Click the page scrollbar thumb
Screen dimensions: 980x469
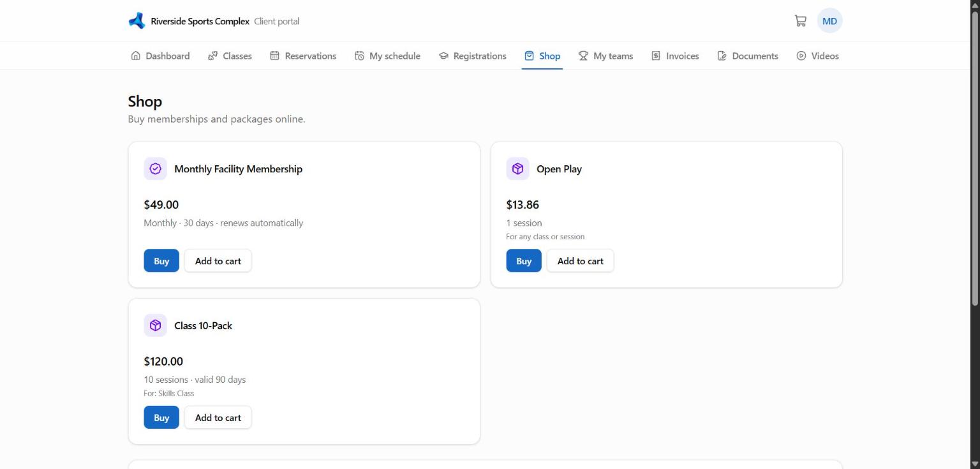[974, 158]
